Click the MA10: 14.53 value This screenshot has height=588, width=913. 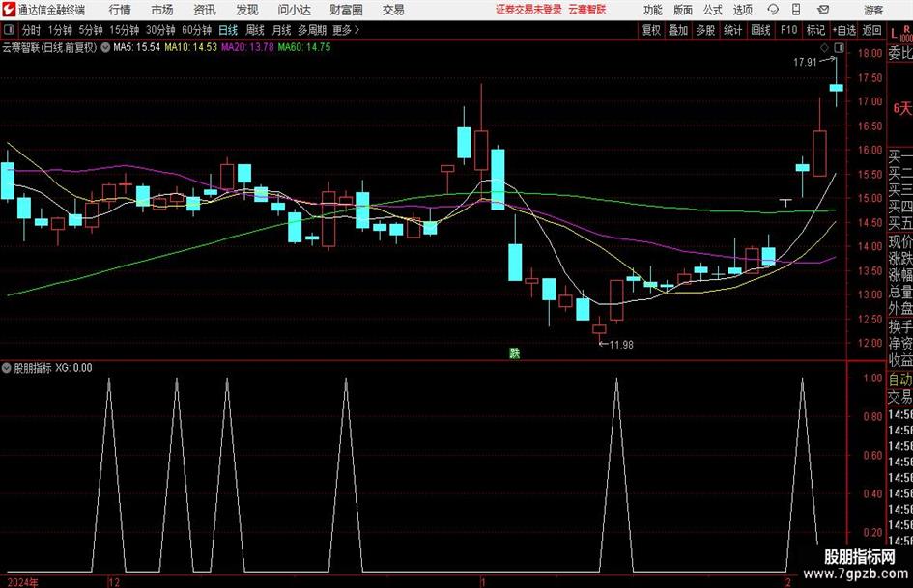(190, 47)
